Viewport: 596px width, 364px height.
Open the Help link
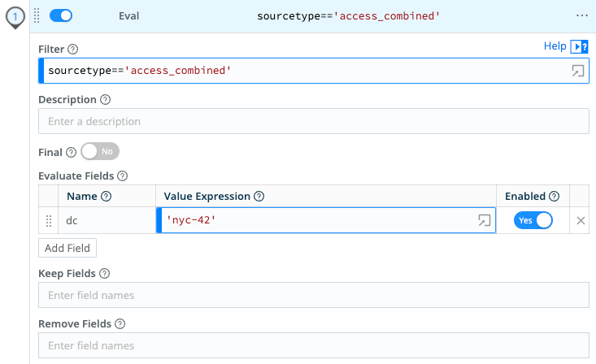pyautogui.click(x=555, y=46)
